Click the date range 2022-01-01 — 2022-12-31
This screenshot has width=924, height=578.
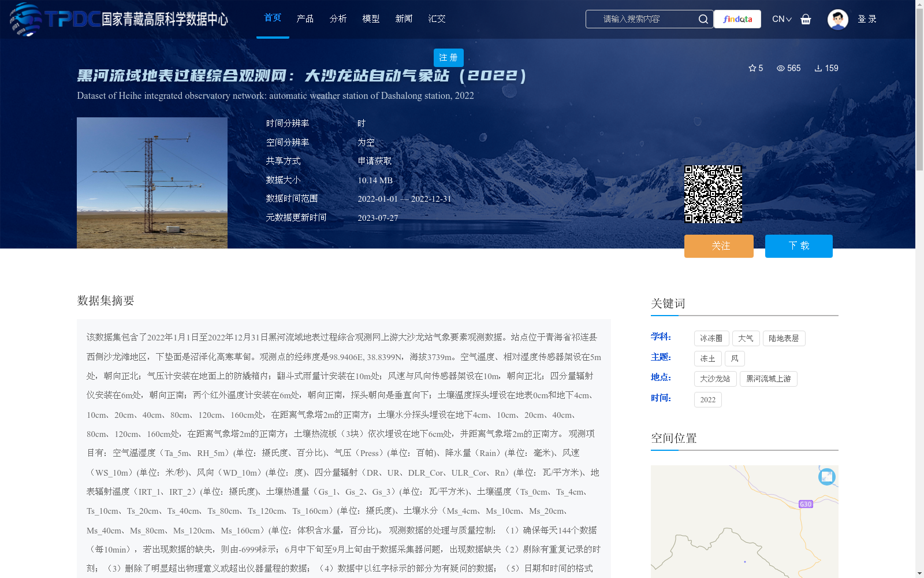click(x=404, y=199)
